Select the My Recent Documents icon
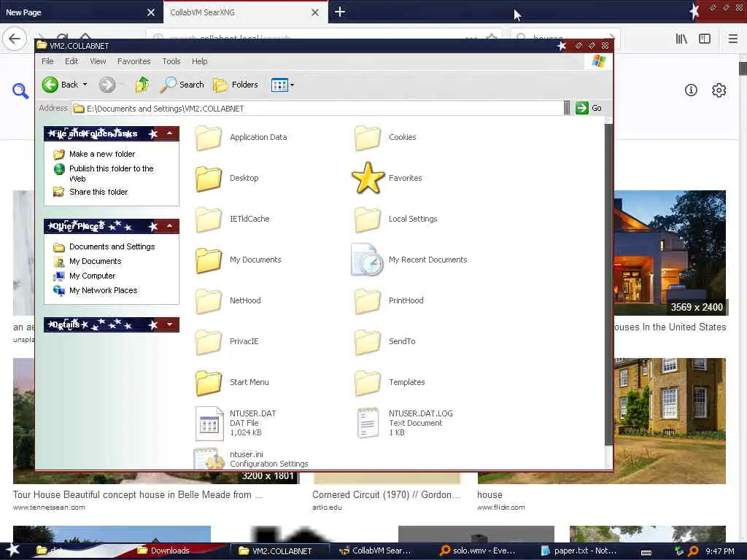This screenshot has width=747, height=560. (367, 260)
